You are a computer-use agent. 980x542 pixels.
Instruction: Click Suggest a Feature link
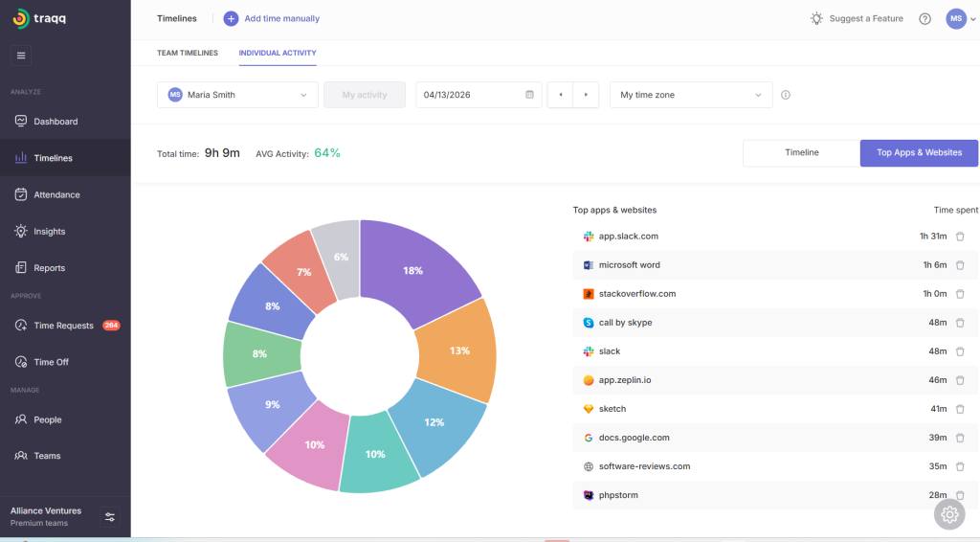[x=857, y=18]
